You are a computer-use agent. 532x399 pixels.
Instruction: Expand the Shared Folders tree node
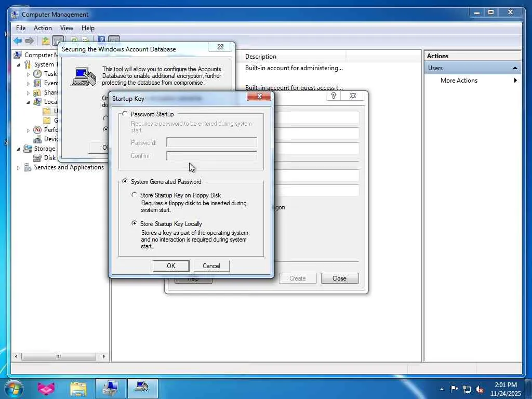(x=28, y=92)
